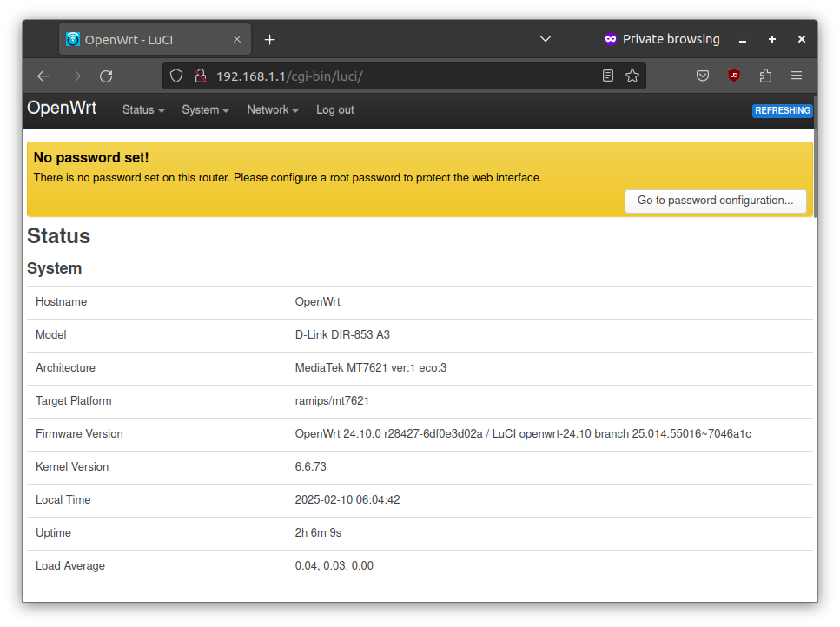
Task: Open the list all tabs chevron
Action: coord(546,39)
